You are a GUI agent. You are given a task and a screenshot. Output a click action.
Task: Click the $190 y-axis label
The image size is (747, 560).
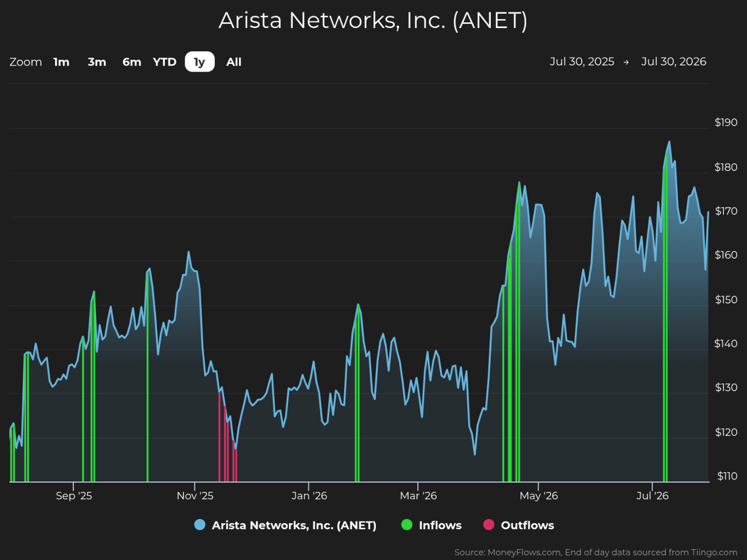click(726, 123)
